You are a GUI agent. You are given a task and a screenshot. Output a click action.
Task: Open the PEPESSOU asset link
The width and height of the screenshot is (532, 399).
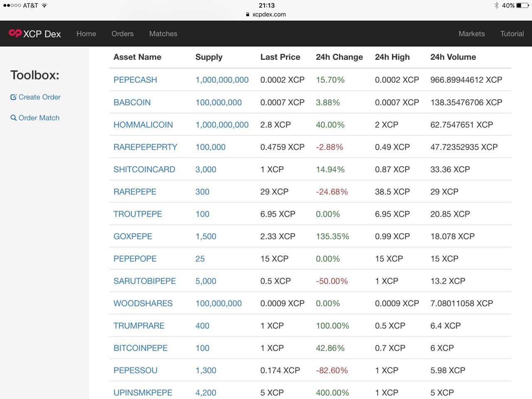pyautogui.click(x=135, y=371)
